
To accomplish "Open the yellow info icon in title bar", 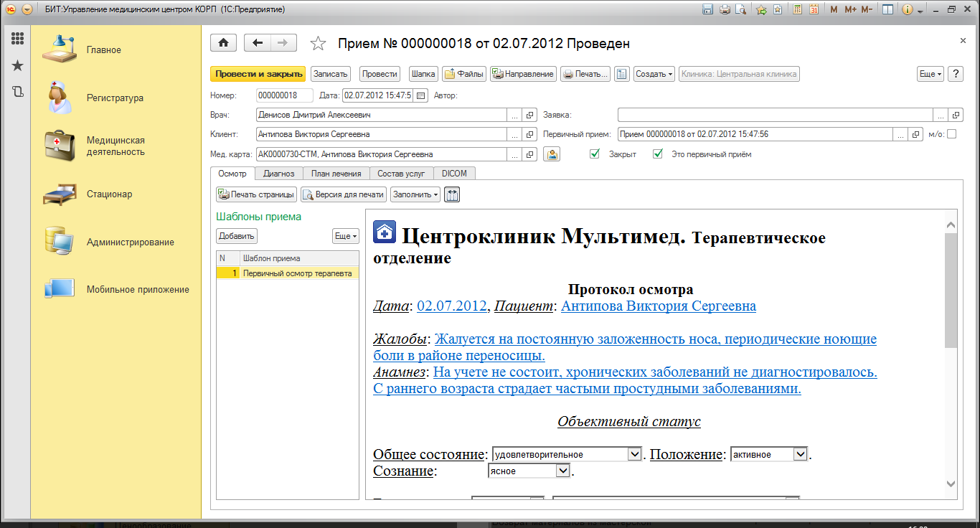I will click(x=907, y=10).
